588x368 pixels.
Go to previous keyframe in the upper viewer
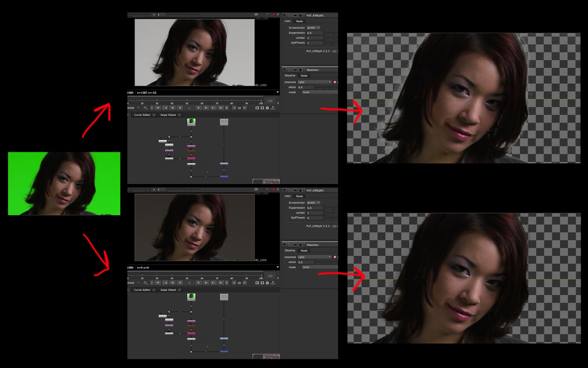tap(165, 108)
